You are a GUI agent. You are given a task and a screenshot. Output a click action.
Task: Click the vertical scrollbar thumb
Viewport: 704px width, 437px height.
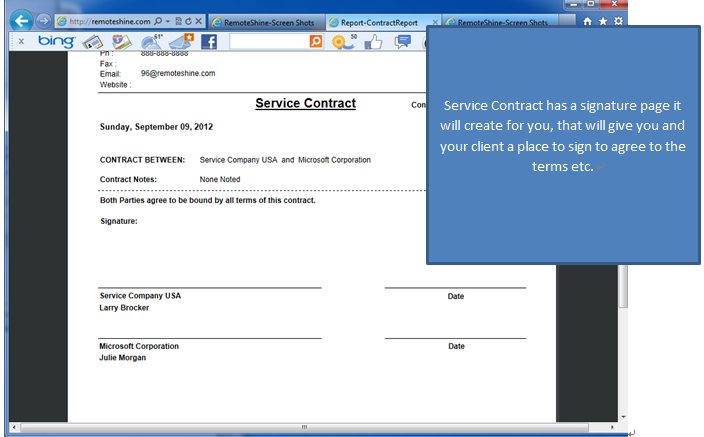tap(623, 286)
